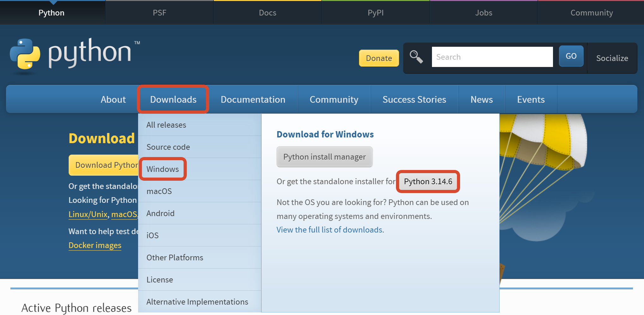Open the PSF tab in top bar
Screen dimensions: 644x315
[x=160, y=13]
